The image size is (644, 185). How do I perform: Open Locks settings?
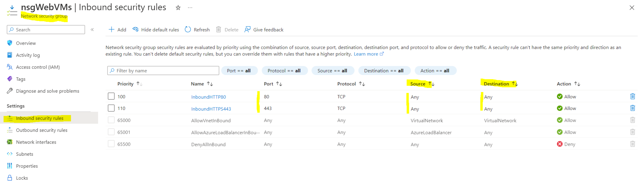pyautogui.click(x=22, y=178)
